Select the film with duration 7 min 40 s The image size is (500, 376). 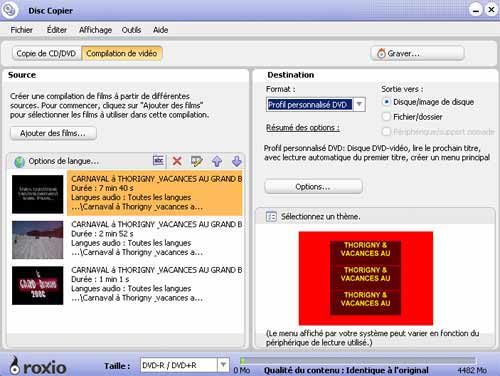click(155, 193)
